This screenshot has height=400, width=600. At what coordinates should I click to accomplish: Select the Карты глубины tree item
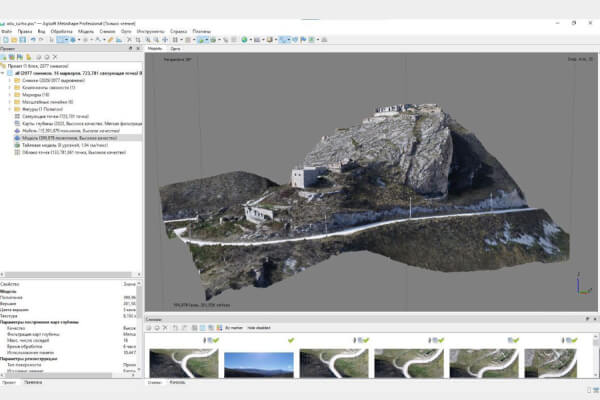78,124
